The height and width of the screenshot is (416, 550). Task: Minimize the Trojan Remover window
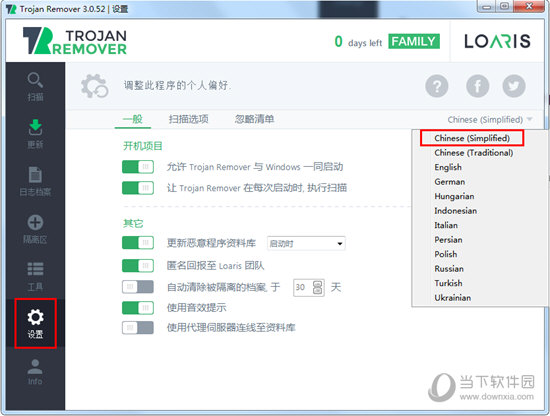coord(486,6)
